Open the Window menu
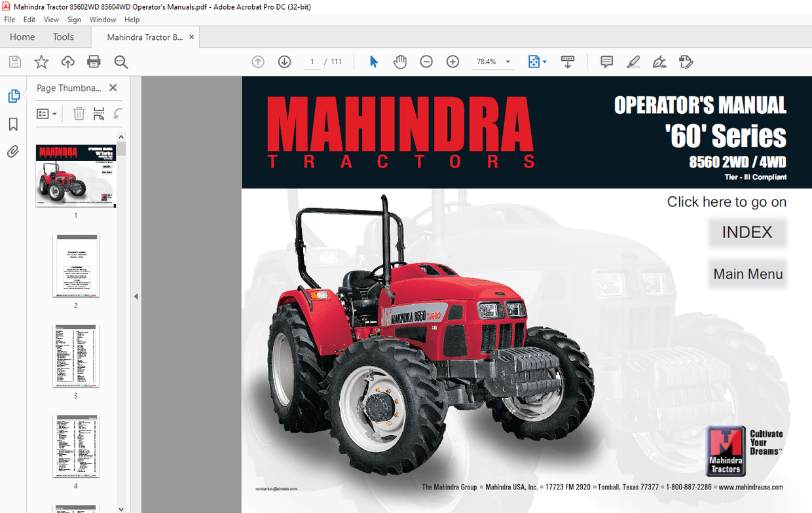This screenshot has height=513, width=812. point(103,20)
